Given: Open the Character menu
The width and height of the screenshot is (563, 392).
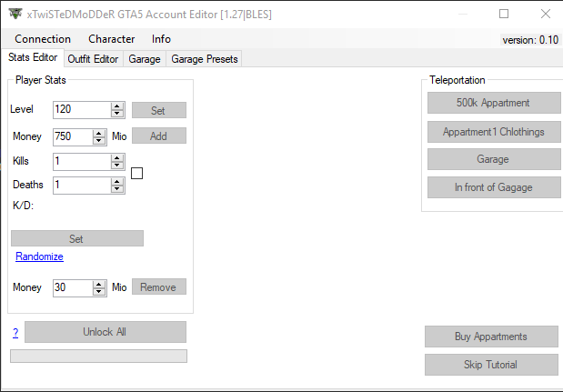Looking at the screenshot, I should pos(111,39).
